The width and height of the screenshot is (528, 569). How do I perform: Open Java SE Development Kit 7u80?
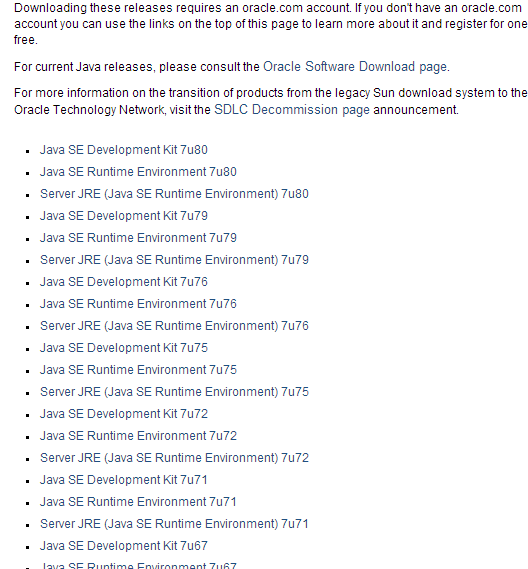click(x=124, y=150)
